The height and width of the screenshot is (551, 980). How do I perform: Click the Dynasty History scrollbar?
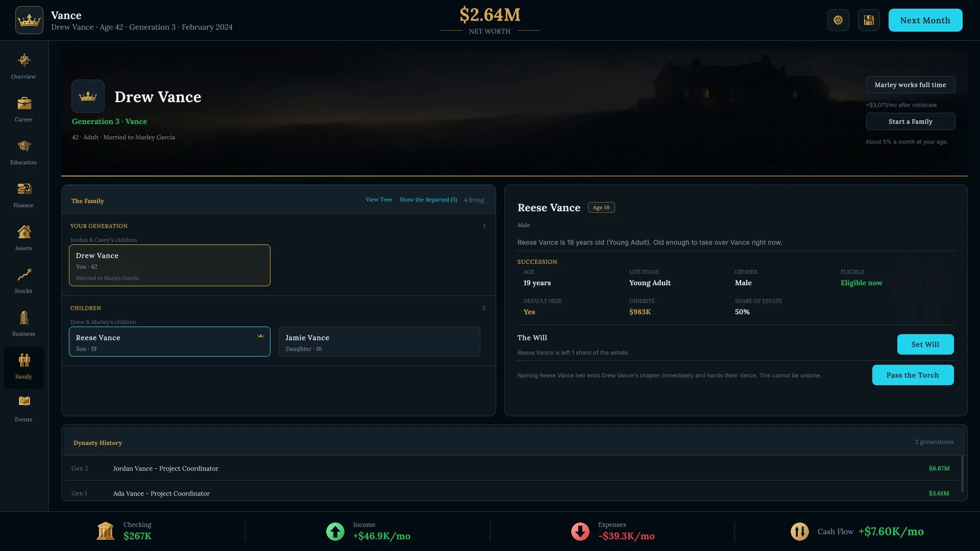click(x=963, y=474)
